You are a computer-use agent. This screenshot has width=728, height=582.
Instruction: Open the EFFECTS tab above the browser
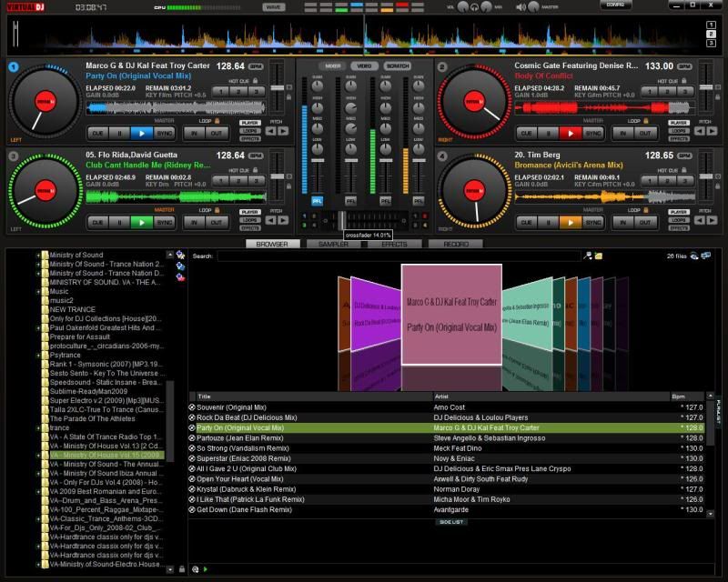(x=394, y=244)
